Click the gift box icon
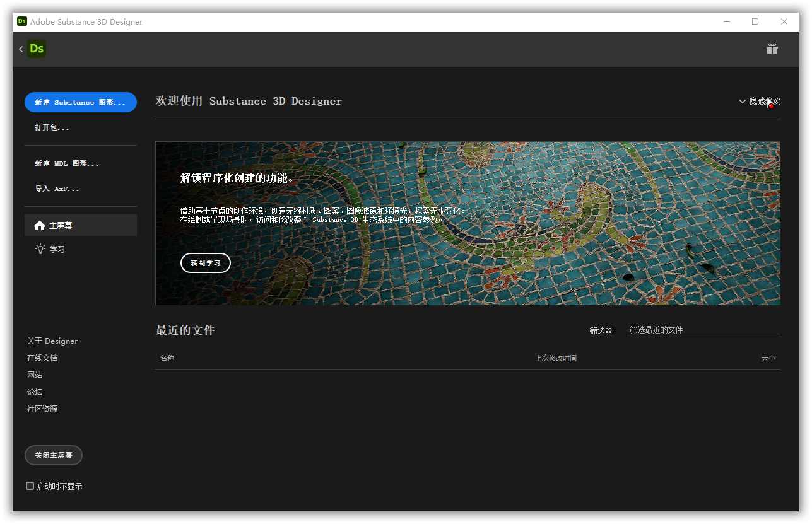This screenshot has width=812, height=524. pyautogui.click(x=772, y=49)
